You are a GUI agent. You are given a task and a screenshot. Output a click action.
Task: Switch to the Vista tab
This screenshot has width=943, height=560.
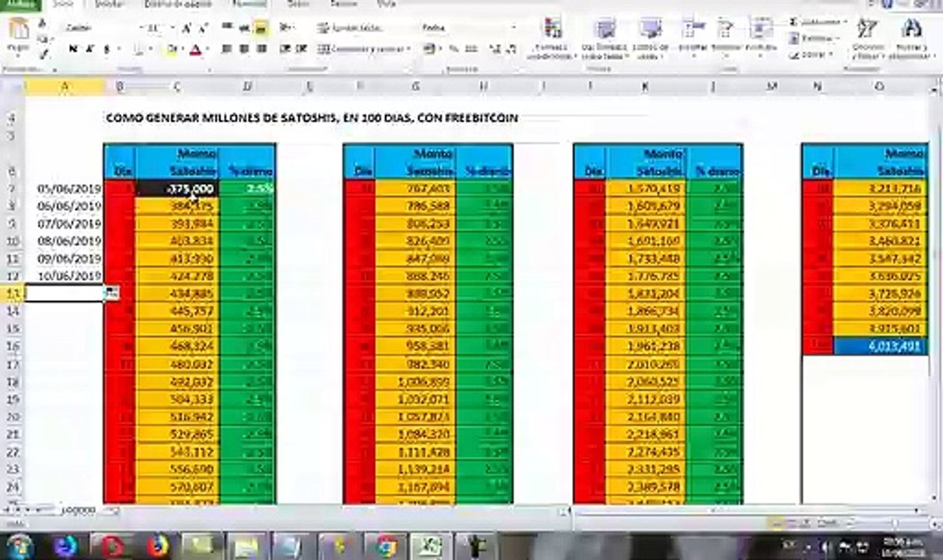coord(387,4)
